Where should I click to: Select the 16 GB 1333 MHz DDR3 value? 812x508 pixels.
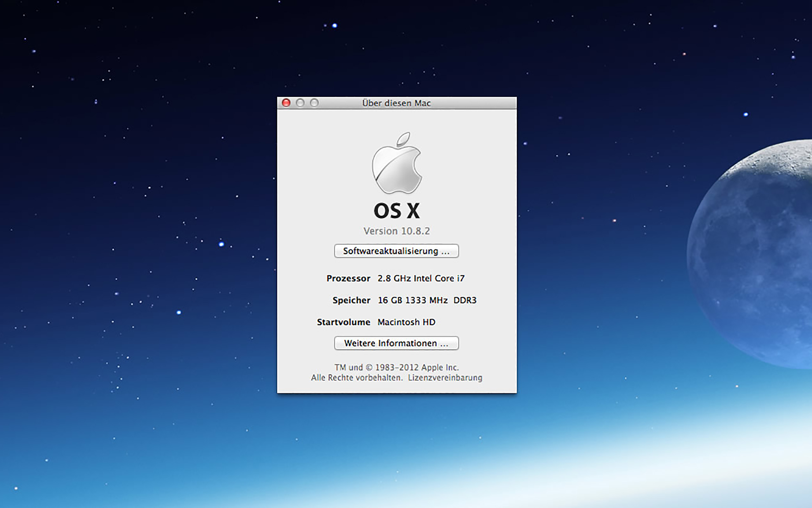tap(427, 300)
